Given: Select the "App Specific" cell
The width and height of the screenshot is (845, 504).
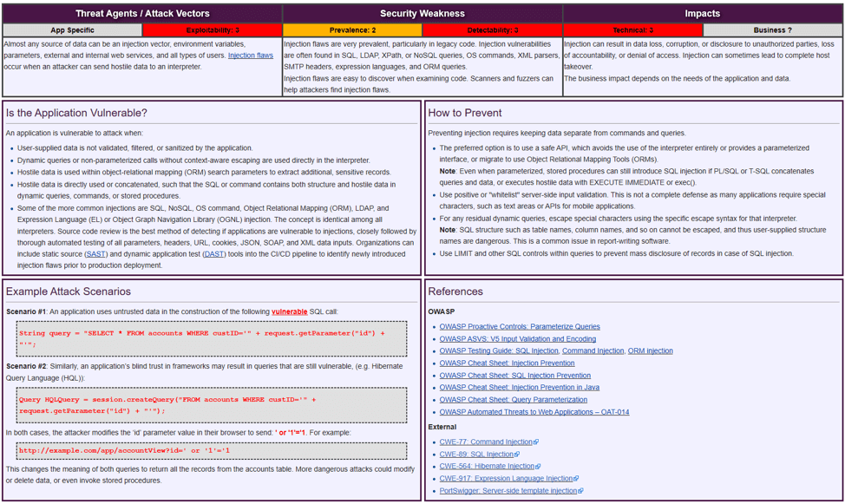Looking at the screenshot, I should (x=72, y=30).
